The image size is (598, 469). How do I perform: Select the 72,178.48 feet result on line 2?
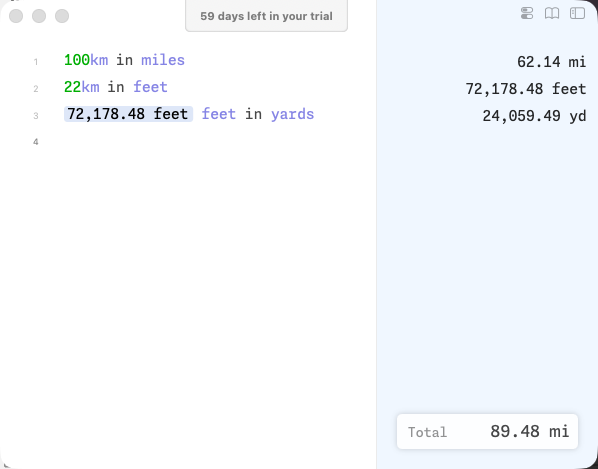(526, 89)
